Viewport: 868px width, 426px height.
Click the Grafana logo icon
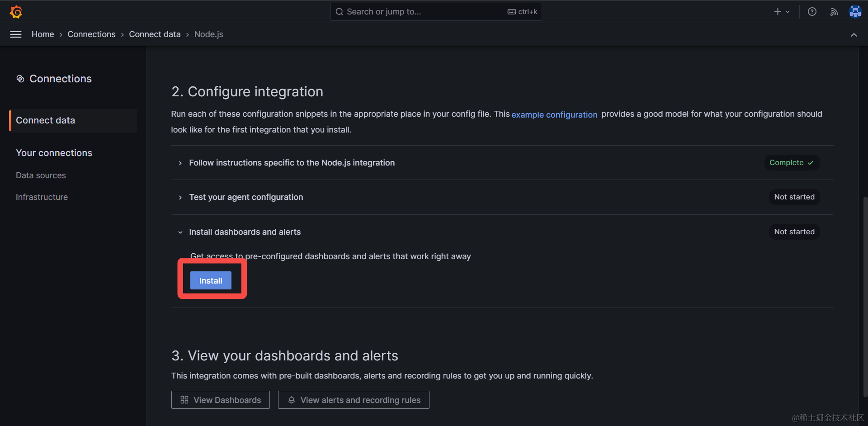pos(16,12)
